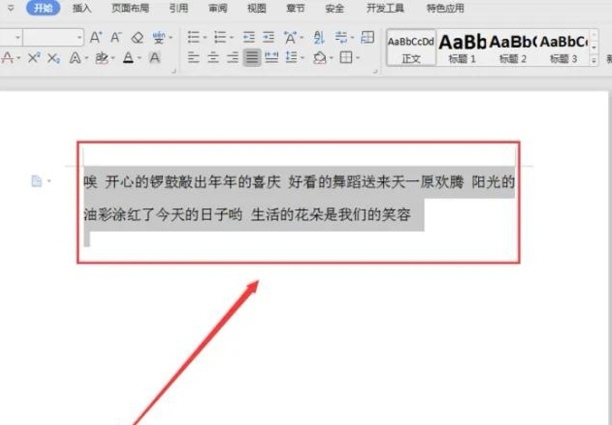Viewport: 612px width, 425px height.
Task: Switch to the 插入 tab
Action: click(x=82, y=8)
